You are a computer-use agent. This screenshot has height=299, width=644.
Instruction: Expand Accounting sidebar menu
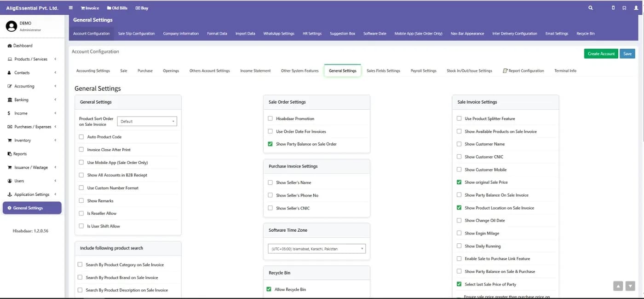point(32,86)
